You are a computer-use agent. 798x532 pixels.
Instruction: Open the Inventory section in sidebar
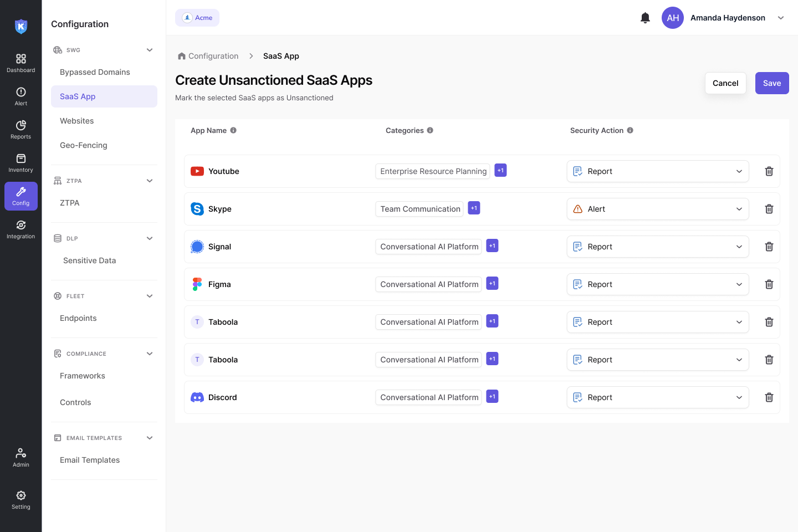click(21, 163)
